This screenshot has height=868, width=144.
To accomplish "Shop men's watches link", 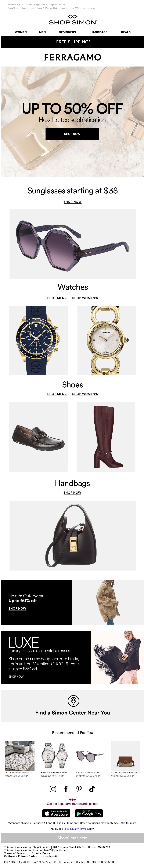I will (57, 298).
